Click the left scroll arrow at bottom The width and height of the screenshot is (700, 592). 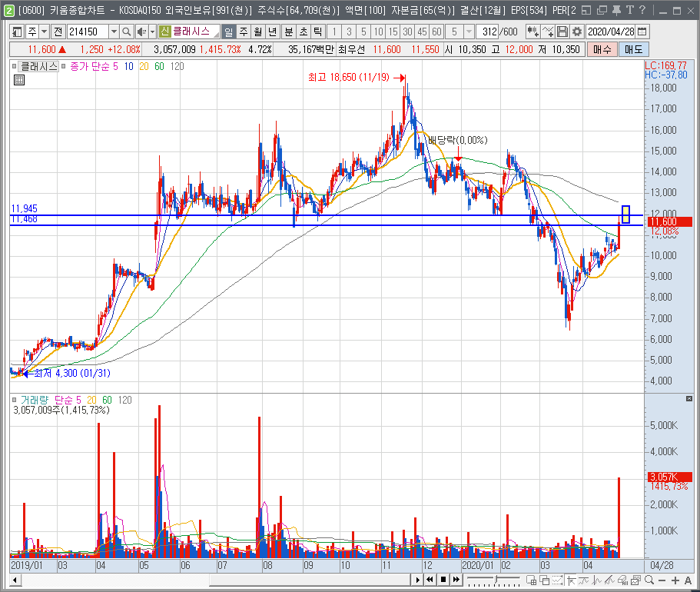pyautogui.click(x=15, y=580)
